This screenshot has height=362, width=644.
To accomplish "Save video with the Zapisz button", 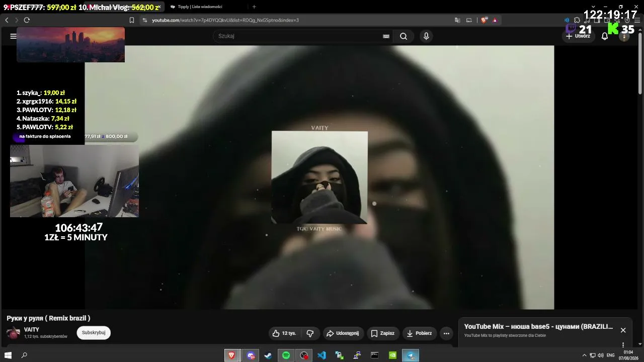I will click(x=383, y=333).
